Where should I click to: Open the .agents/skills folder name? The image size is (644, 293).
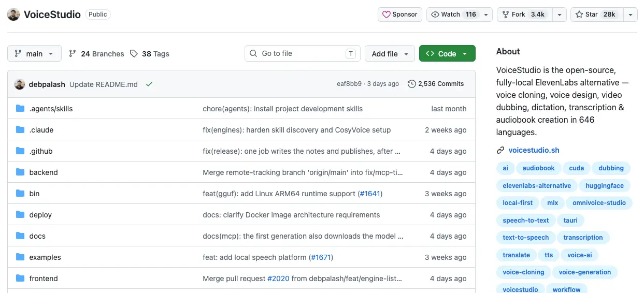[x=51, y=109]
